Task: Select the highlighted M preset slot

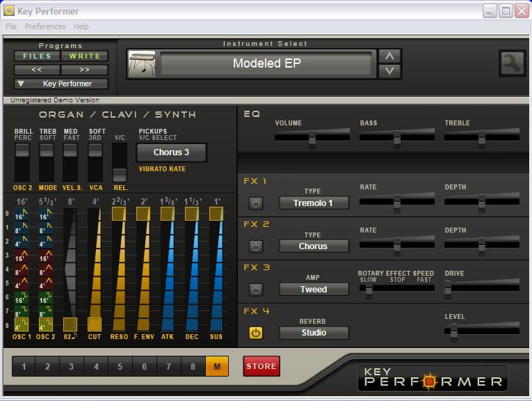Action: [217, 366]
